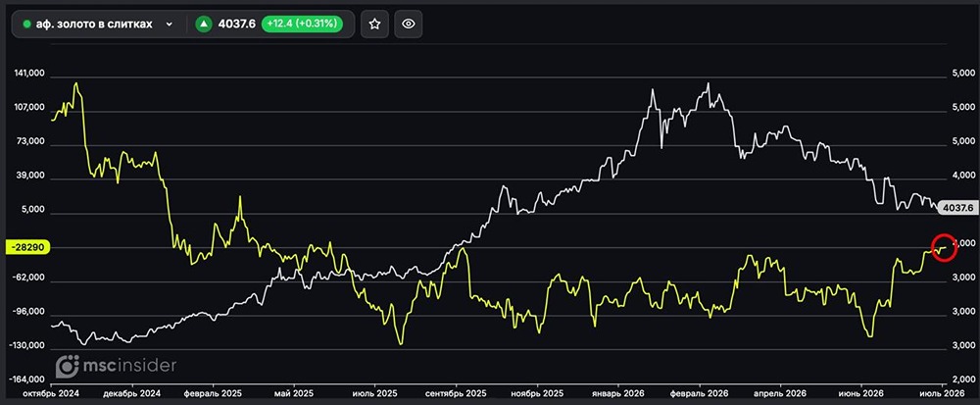Click the +12.4 (+0.31%) change badge

click(x=302, y=24)
